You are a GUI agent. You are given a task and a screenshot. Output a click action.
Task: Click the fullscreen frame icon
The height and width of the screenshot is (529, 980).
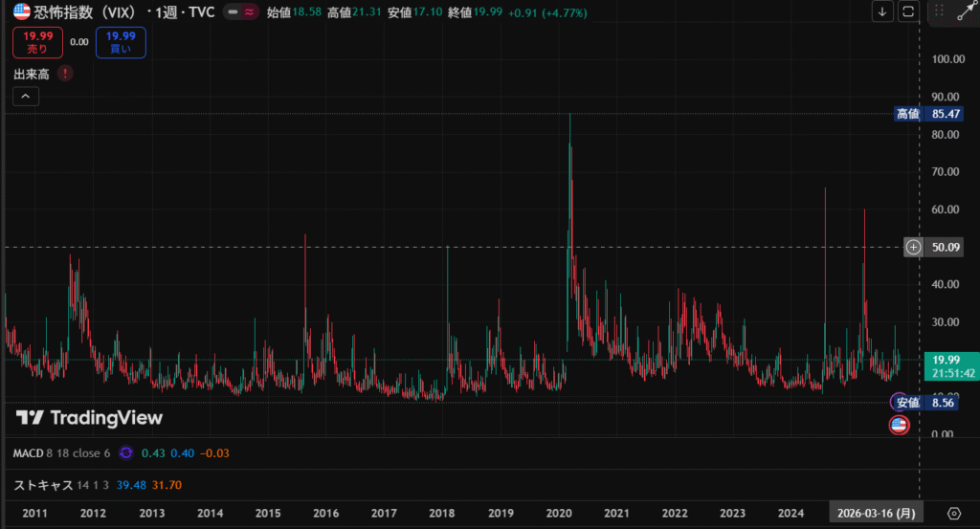tap(908, 11)
